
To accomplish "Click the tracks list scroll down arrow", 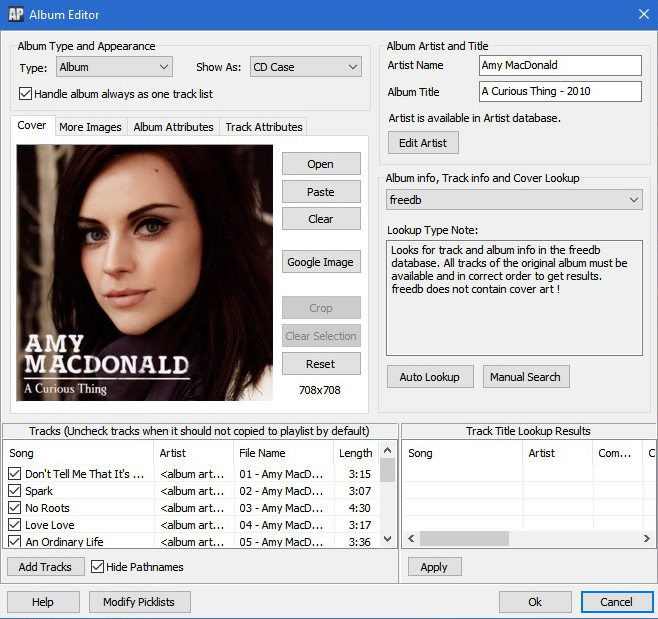I will [x=388, y=538].
